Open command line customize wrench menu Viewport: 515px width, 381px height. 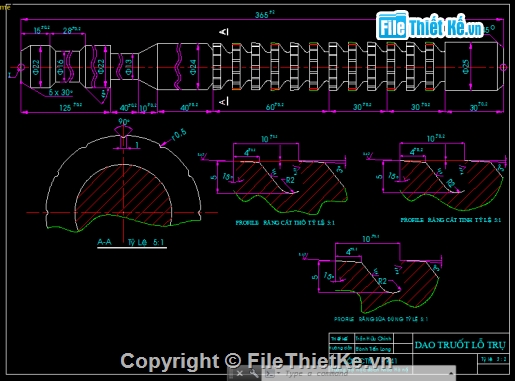254,374
